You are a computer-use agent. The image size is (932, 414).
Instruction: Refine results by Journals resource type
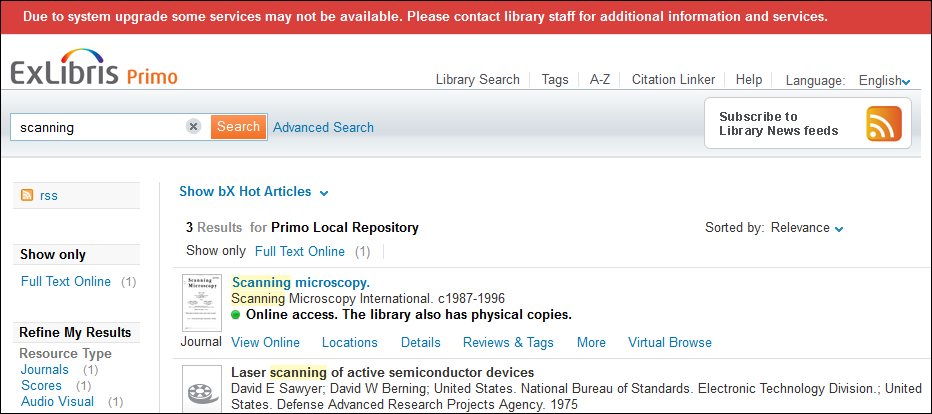tap(45, 369)
